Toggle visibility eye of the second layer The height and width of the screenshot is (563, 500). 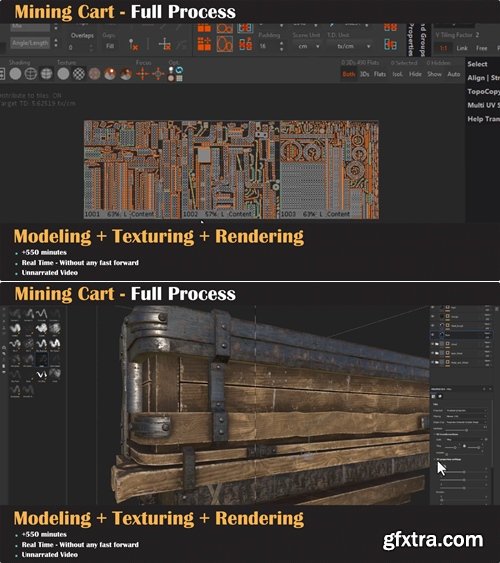433,316
